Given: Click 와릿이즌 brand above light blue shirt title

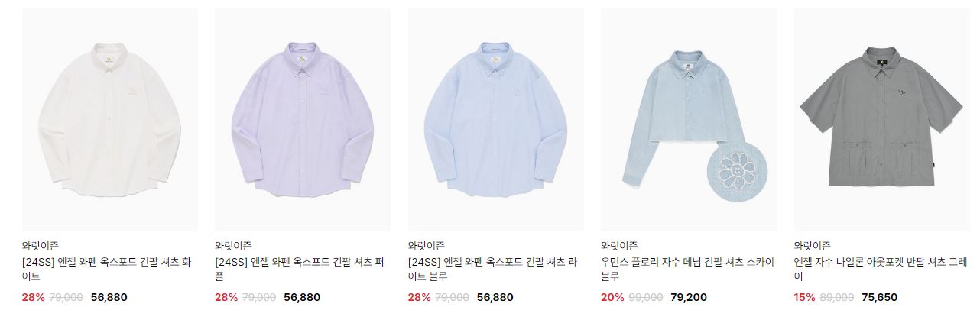Looking at the screenshot, I should 427,246.
